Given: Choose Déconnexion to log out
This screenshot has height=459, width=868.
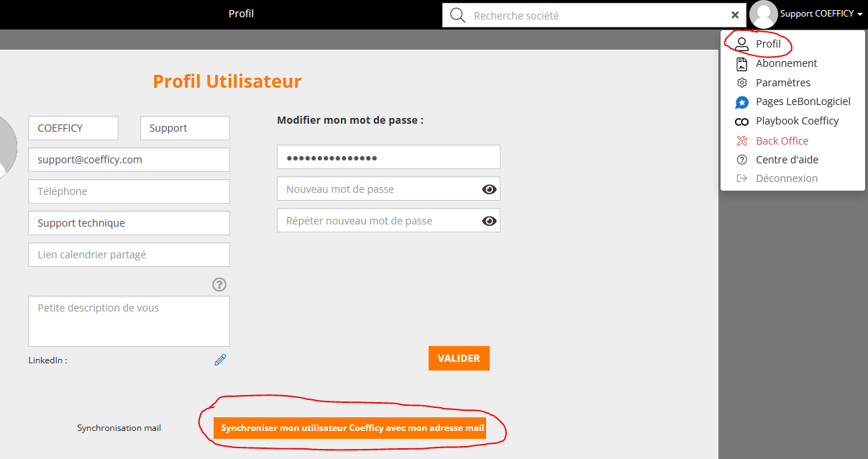Looking at the screenshot, I should 787,178.
